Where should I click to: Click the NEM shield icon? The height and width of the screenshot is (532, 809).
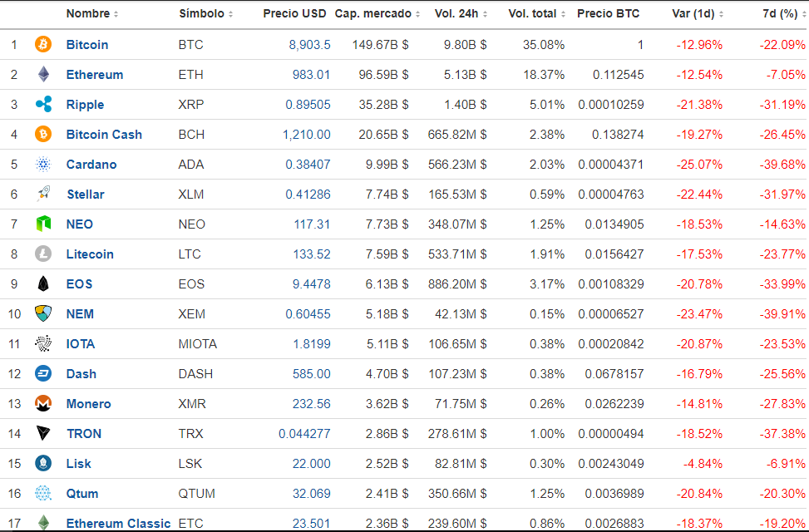point(43,313)
